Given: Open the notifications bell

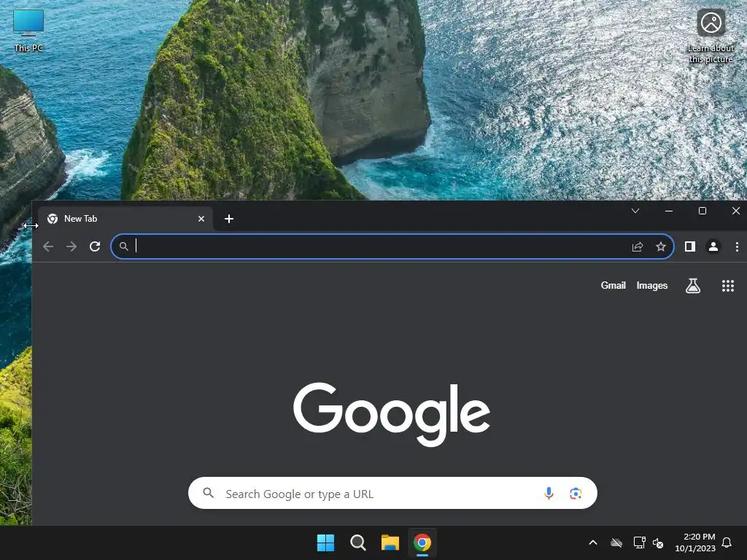Looking at the screenshot, I should [x=727, y=542].
